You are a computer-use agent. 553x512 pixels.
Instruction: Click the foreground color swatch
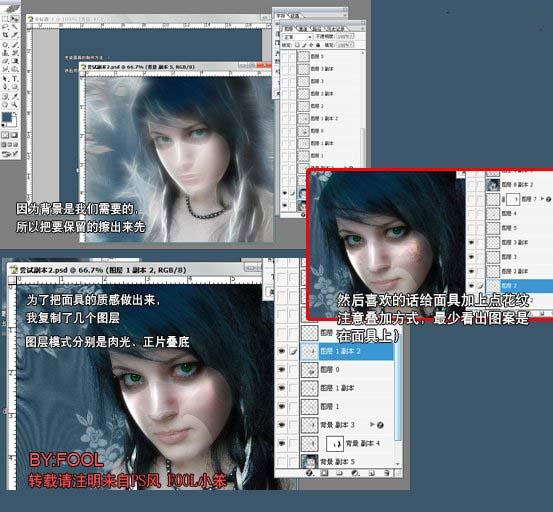7,117
